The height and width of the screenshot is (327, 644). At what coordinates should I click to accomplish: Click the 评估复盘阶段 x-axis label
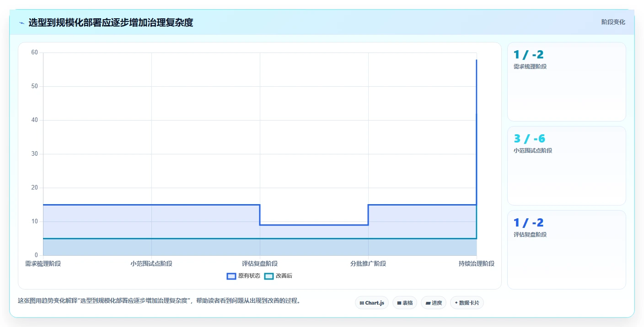tap(260, 264)
